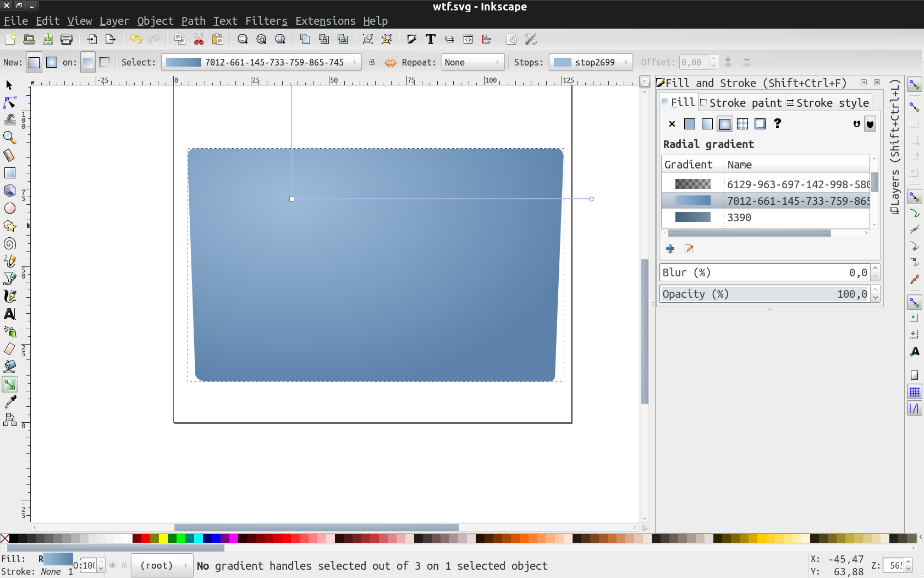Select the Zoom tool

(9, 138)
